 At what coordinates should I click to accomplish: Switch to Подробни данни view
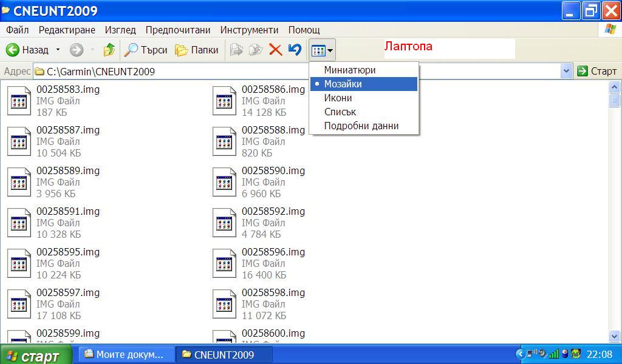point(361,126)
